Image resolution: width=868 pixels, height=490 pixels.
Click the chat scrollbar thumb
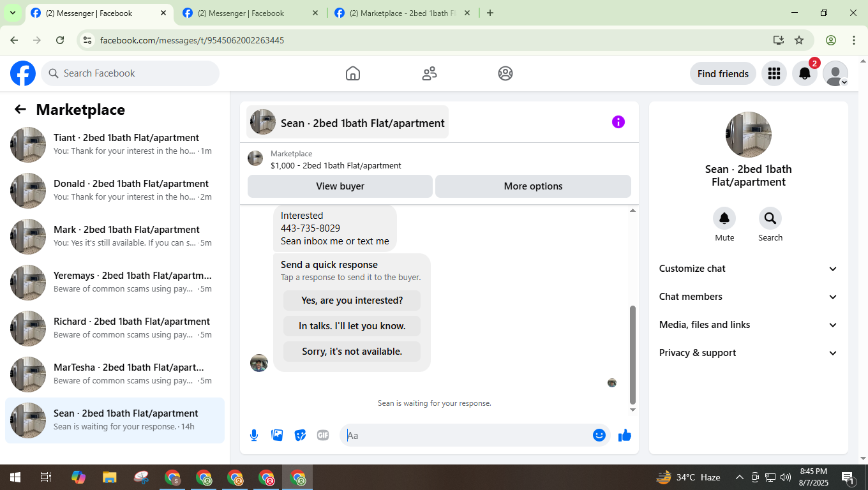tap(632, 353)
